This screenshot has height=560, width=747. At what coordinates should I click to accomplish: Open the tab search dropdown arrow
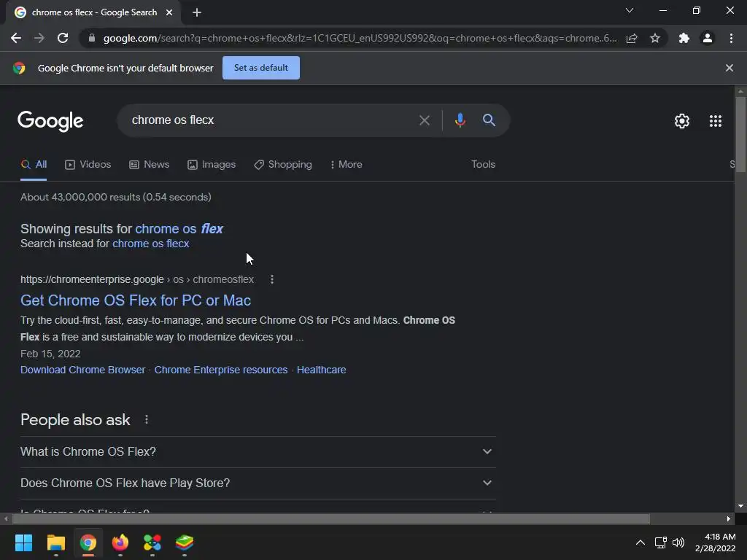630,10
